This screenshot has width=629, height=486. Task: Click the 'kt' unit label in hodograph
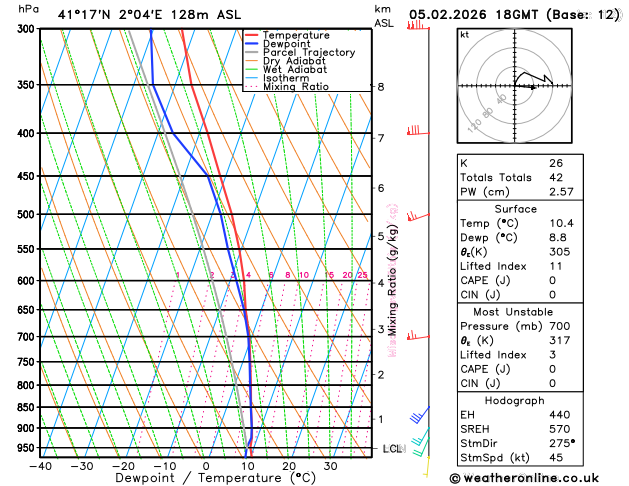click(x=465, y=35)
